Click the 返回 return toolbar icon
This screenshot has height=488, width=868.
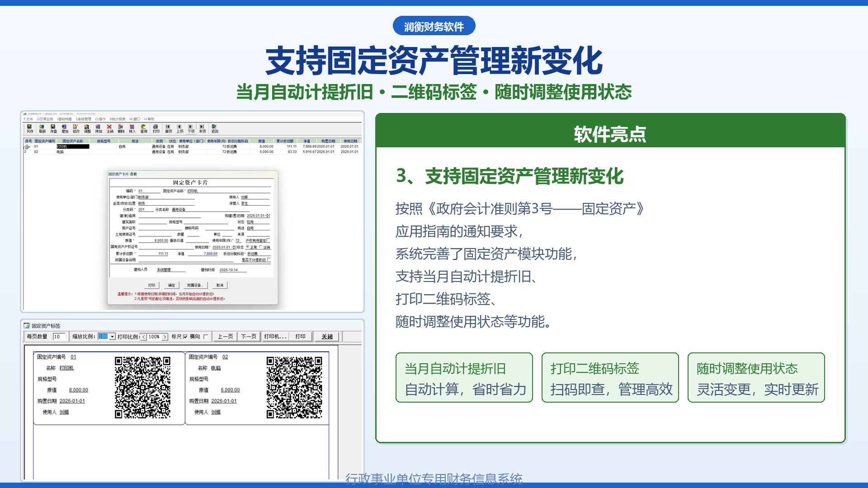point(215,128)
